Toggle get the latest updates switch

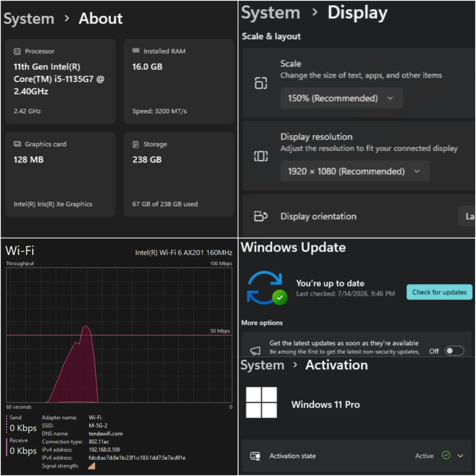pos(455,351)
